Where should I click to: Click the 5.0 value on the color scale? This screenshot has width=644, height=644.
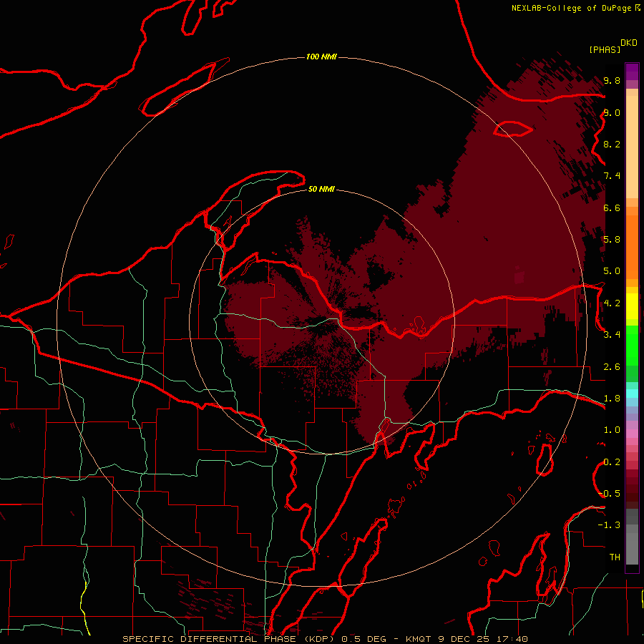pyautogui.click(x=612, y=271)
